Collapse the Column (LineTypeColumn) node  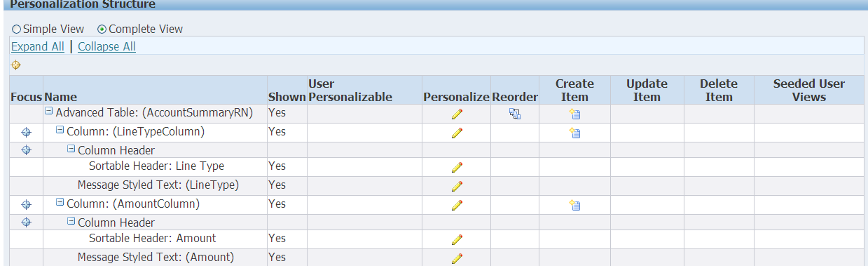point(60,131)
